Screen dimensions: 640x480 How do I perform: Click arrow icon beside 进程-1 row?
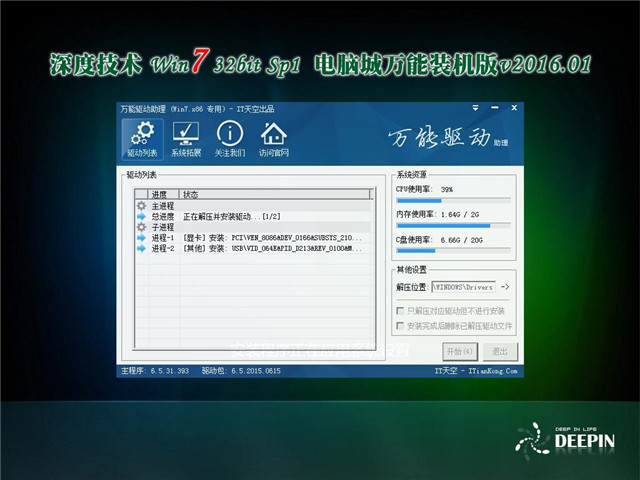141,238
